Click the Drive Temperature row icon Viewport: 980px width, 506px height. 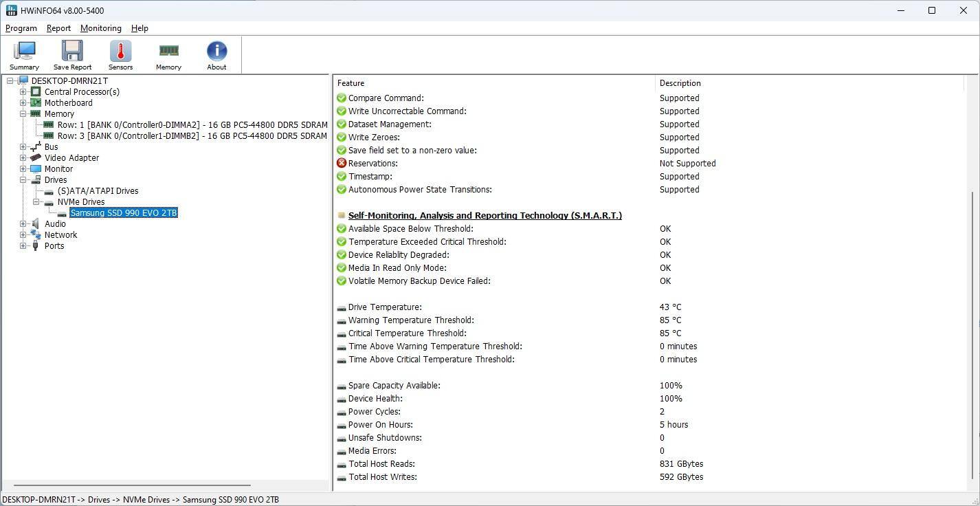pos(342,307)
